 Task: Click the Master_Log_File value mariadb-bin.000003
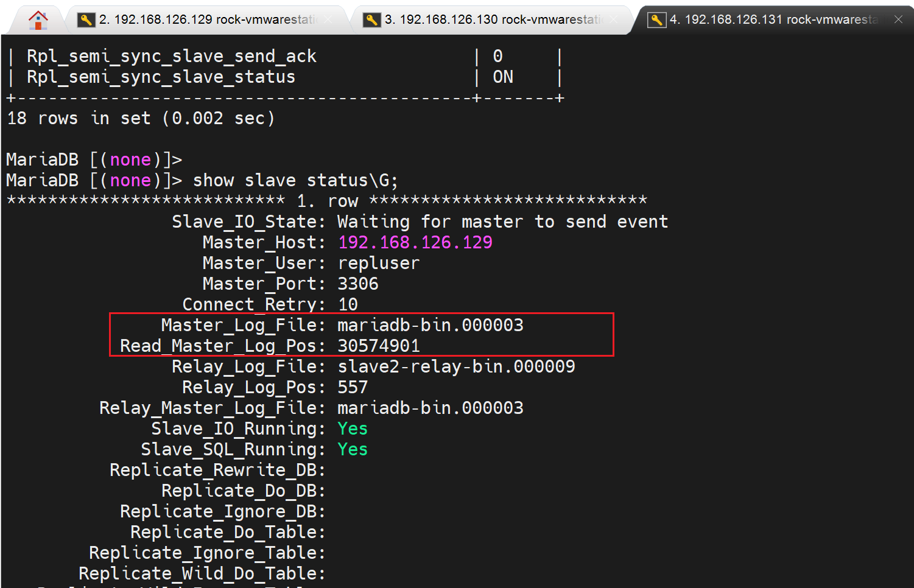[430, 325]
